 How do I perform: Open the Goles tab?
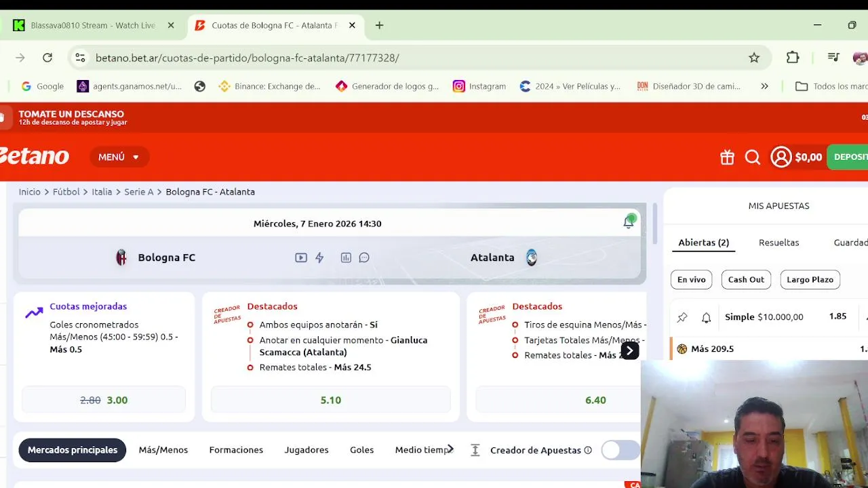pyautogui.click(x=361, y=450)
